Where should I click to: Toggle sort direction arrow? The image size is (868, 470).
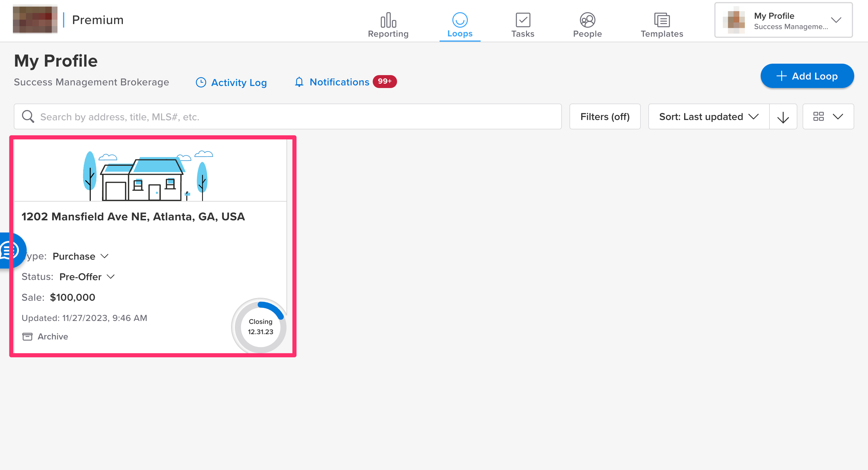coord(783,117)
